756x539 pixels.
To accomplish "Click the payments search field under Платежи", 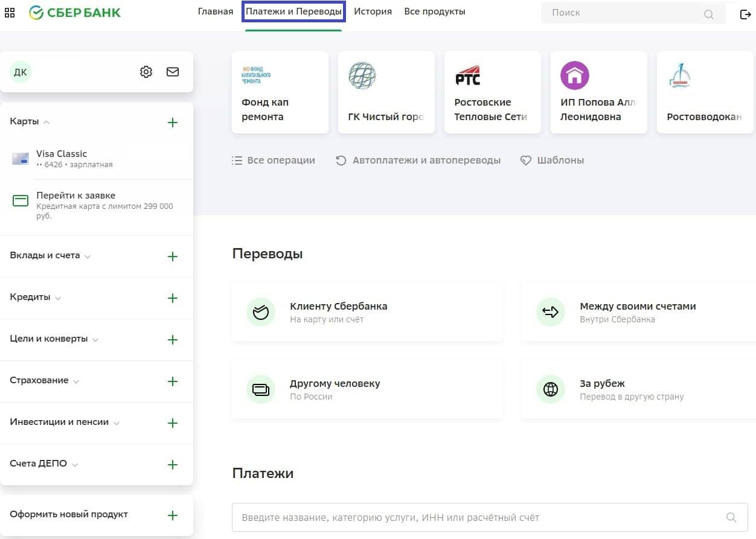I will pyautogui.click(x=477, y=517).
